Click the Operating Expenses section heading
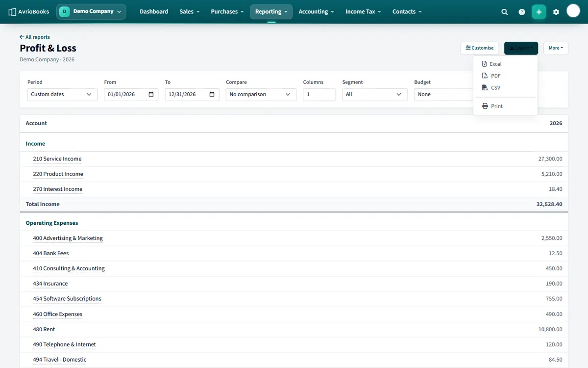 tap(52, 223)
